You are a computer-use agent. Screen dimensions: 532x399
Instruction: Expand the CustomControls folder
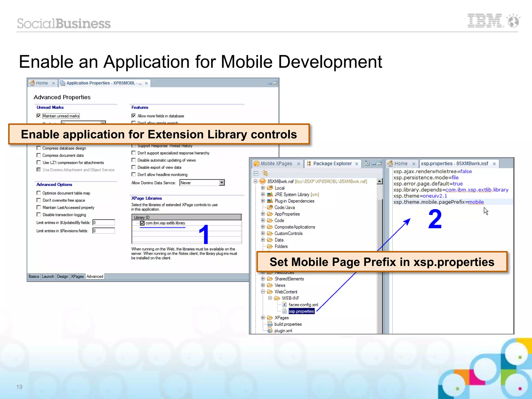click(263, 233)
